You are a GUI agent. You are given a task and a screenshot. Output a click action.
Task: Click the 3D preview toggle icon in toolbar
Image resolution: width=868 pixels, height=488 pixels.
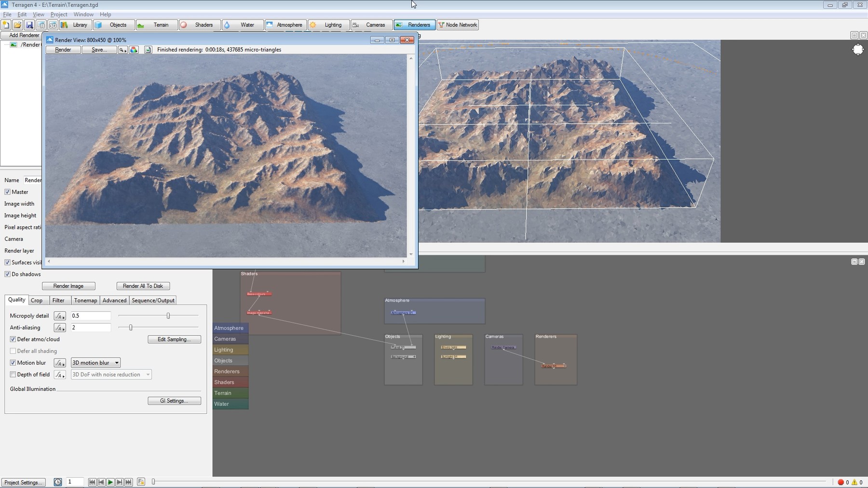point(52,25)
